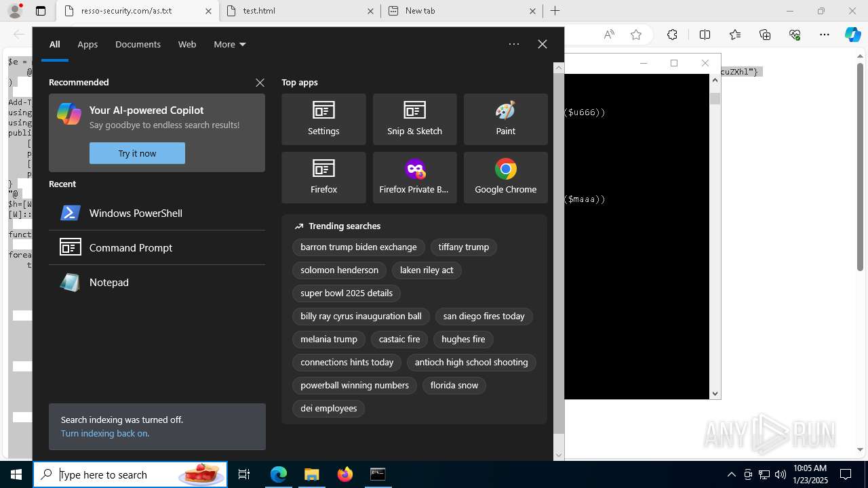
Task: Launch Snip & Sketch from Top apps
Action: 414,119
